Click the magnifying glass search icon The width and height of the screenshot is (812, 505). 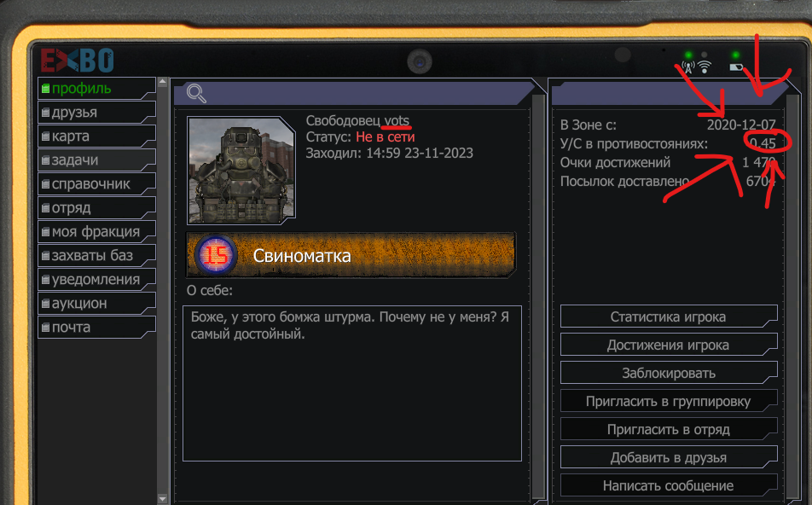click(x=196, y=93)
